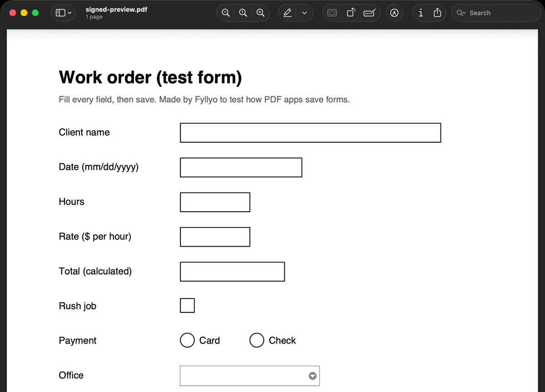Expand the sidebar options chevron
The image size is (545, 392).
tap(69, 13)
